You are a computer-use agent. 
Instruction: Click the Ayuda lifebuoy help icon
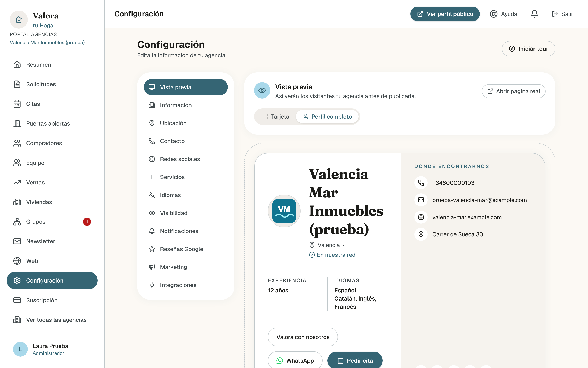tap(493, 14)
